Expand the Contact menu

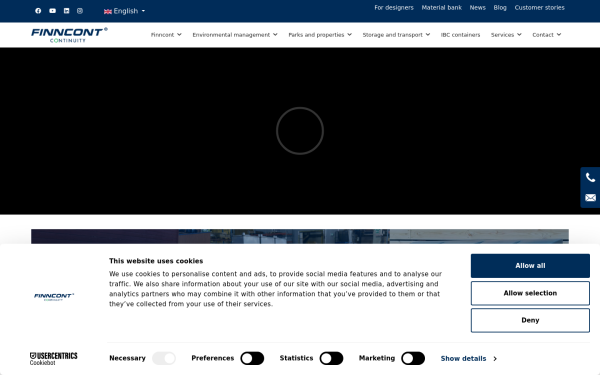click(x=547, y=35)
